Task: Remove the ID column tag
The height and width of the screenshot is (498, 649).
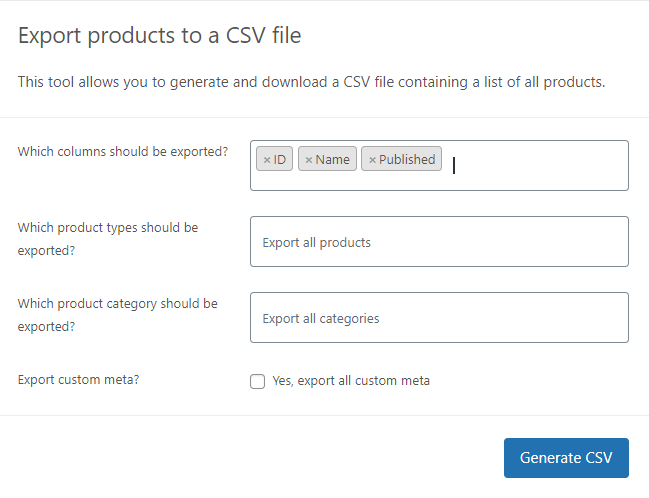Action: [x=267, y=160]
